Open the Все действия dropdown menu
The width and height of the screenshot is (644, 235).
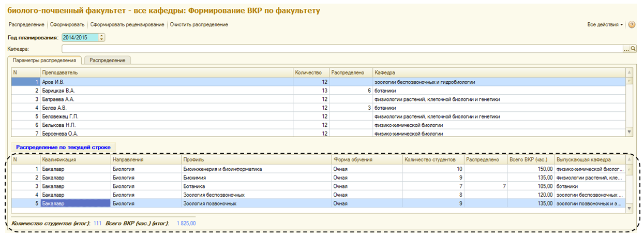pyautogui.click(x=605, y=24)
